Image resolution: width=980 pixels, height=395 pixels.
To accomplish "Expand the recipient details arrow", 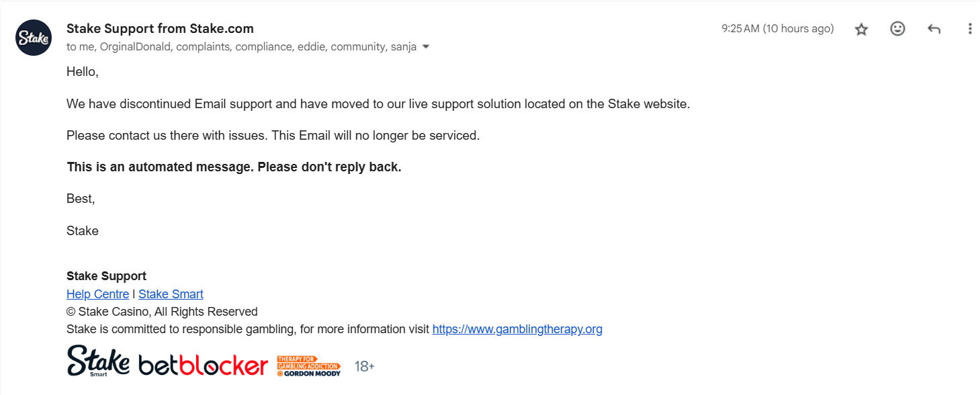I will pyautogui.click(x=425, y=47).
